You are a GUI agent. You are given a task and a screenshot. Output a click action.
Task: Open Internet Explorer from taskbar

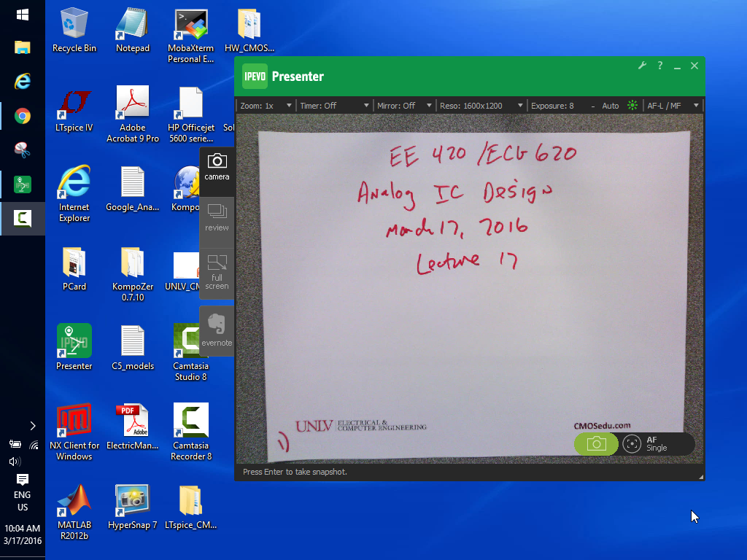coord(23,82)
